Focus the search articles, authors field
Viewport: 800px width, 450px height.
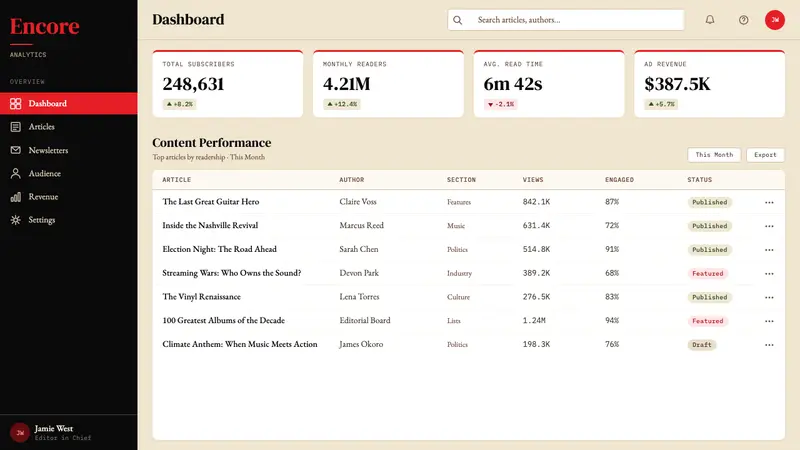coord(566,20)
